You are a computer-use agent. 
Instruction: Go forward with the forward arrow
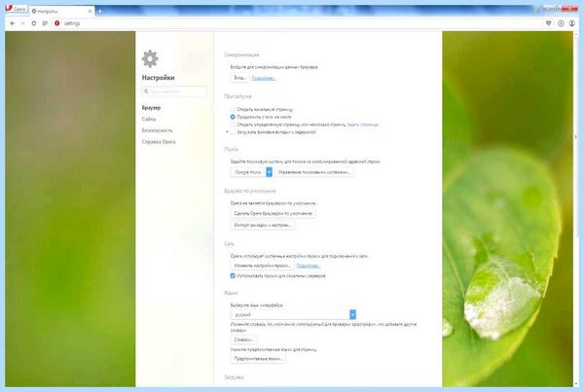(x=22, y=23)
